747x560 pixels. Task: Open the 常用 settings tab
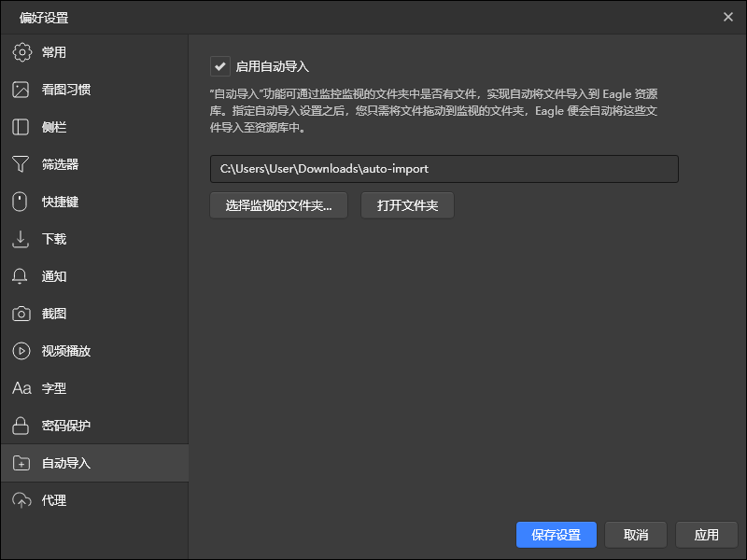(54, 52)
